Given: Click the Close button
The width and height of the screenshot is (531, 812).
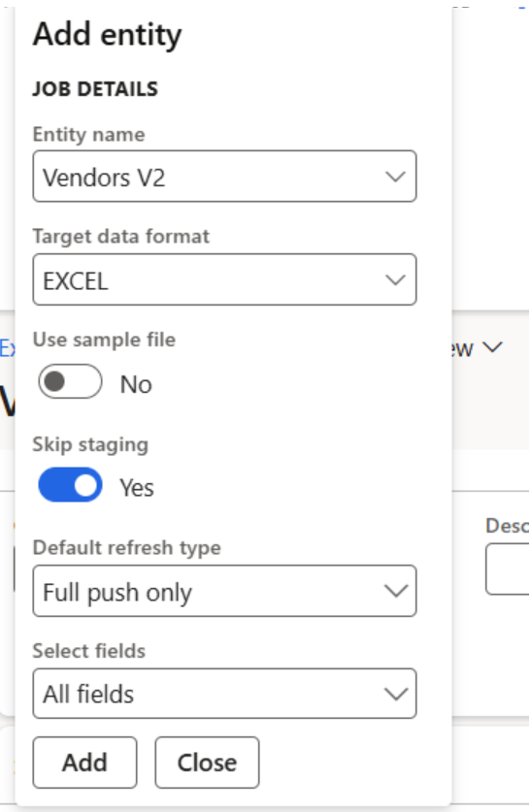Looking at the screenshot, I should click(207, 763).
